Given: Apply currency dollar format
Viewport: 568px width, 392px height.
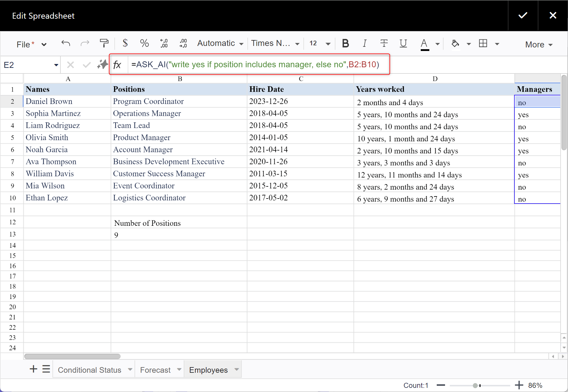Looking at the screenshot, I should pos(125,44).
